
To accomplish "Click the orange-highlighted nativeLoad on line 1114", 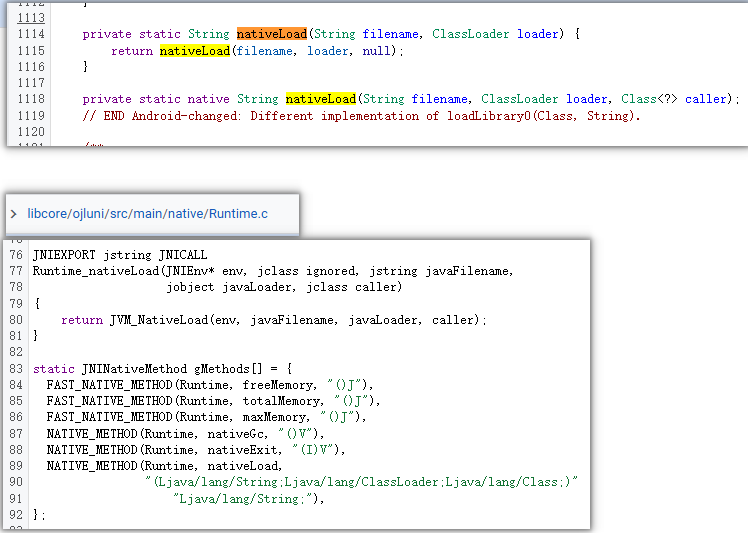I will [x=271, y=34].
